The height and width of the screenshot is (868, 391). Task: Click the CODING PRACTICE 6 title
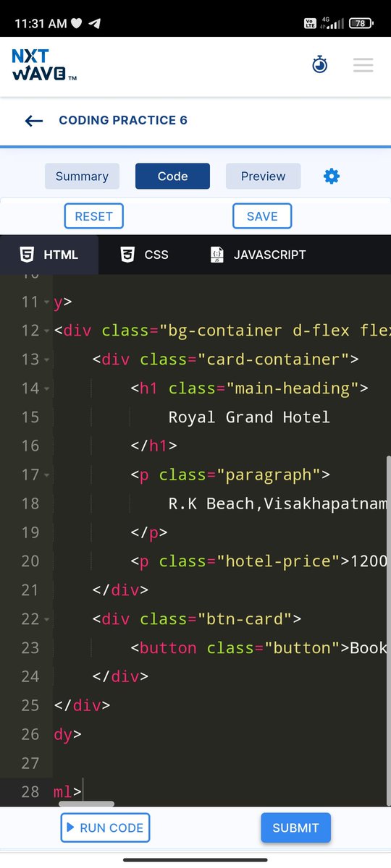[x=123, y=121]
